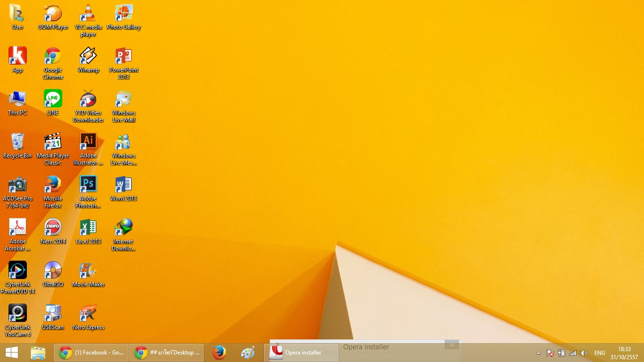The width and height of the screenshot is (644, 362).
Task: Select the Word 2013 shortcut
Action: pyautogui.click(x=124, y=189)
